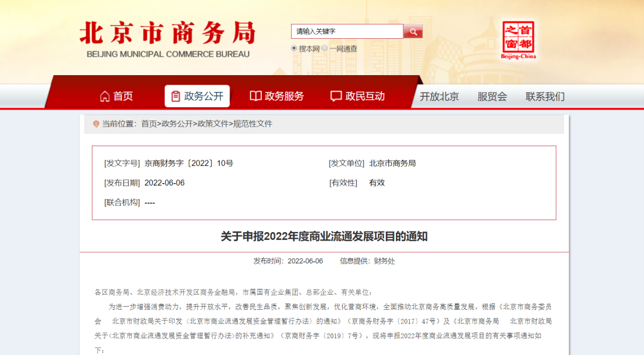
Task: Select the 搜本网 radio option
Action: click(293, 48)
